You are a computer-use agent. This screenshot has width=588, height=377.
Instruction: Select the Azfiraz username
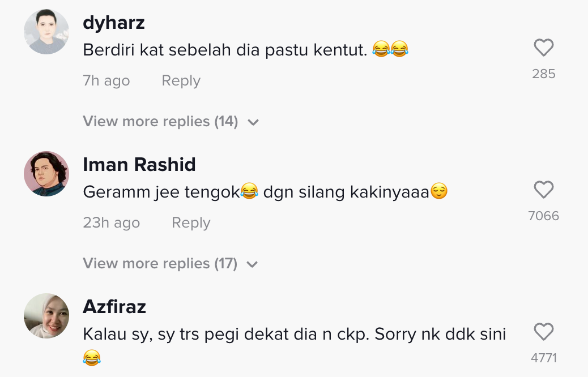pos(114,307)
